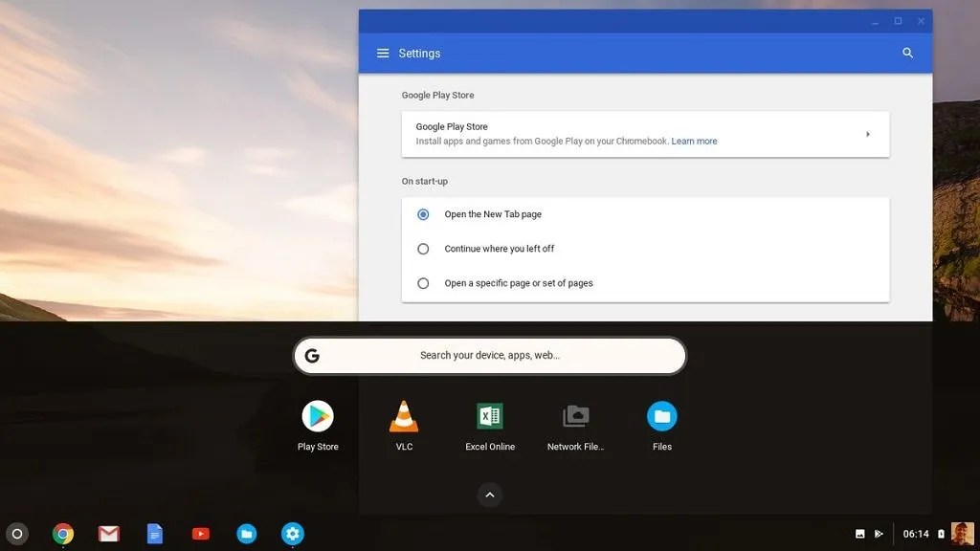Click the Settings search magnifier icon
This screenshot has height=551, width=980.
tap(907, 54)
